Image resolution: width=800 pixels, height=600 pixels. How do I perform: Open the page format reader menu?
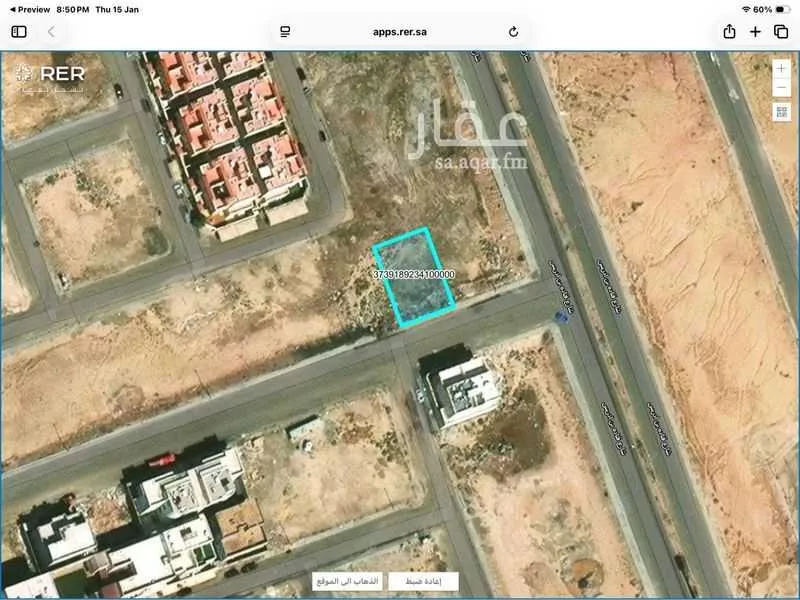coord(285,32)
